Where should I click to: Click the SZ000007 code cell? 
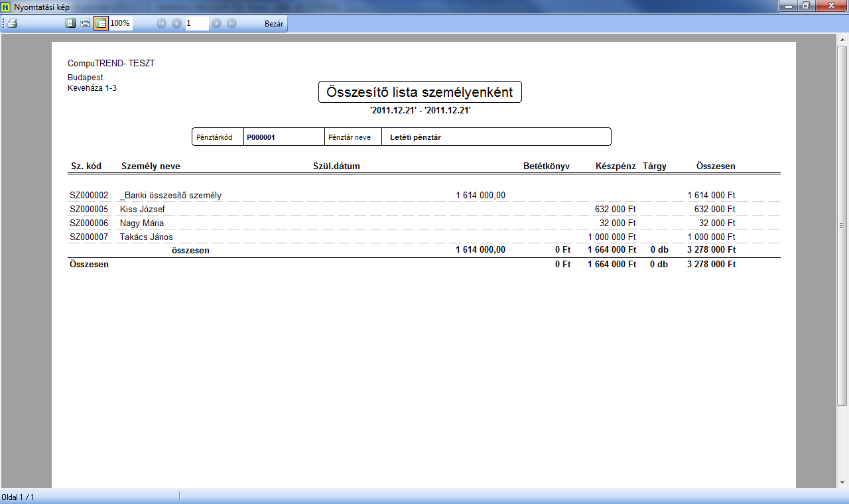[89, 237]
